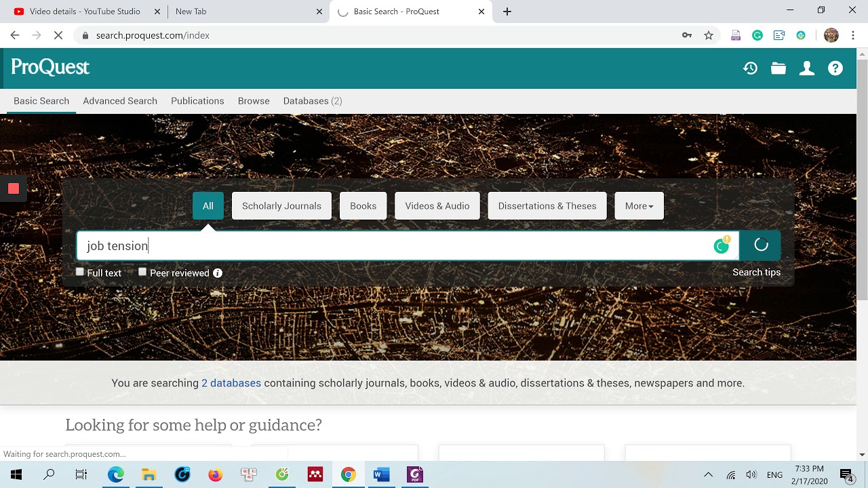Viewport: 868px width, 488px height.
Task: Switch to the Advanced Search tab
Action: [120, 101]
